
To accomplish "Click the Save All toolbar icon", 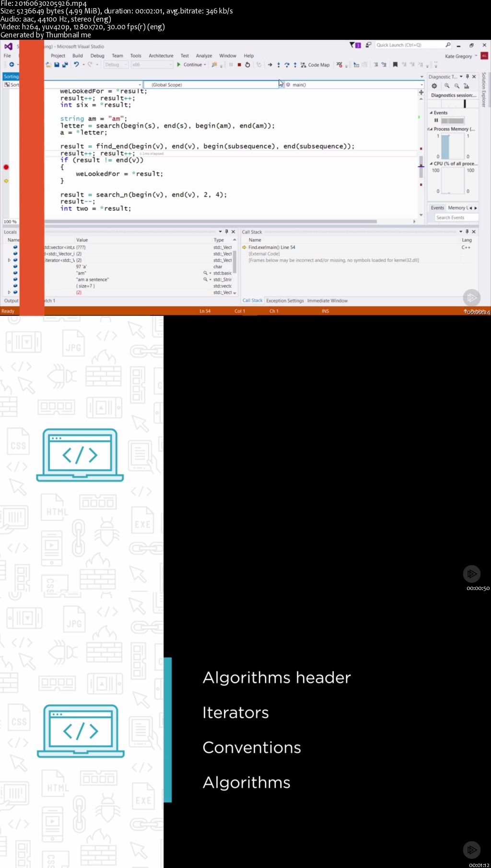I will (x=65, y=65).
